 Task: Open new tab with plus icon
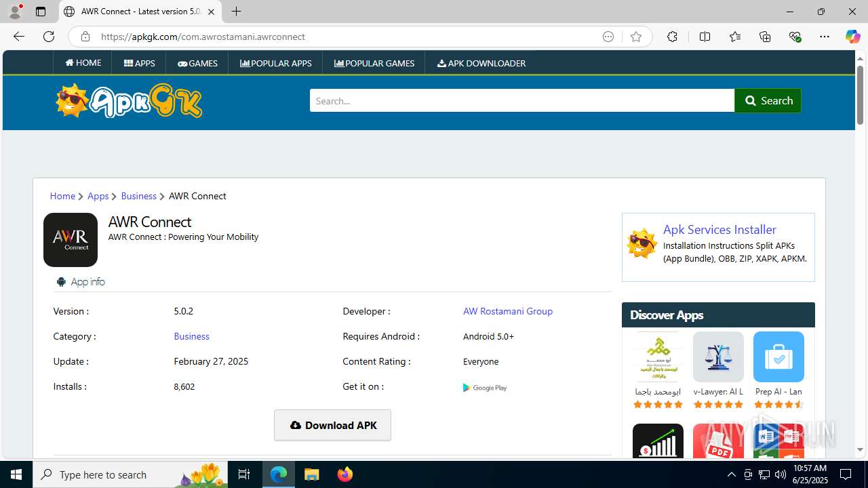pyautogui.click(x=236, y=12)
